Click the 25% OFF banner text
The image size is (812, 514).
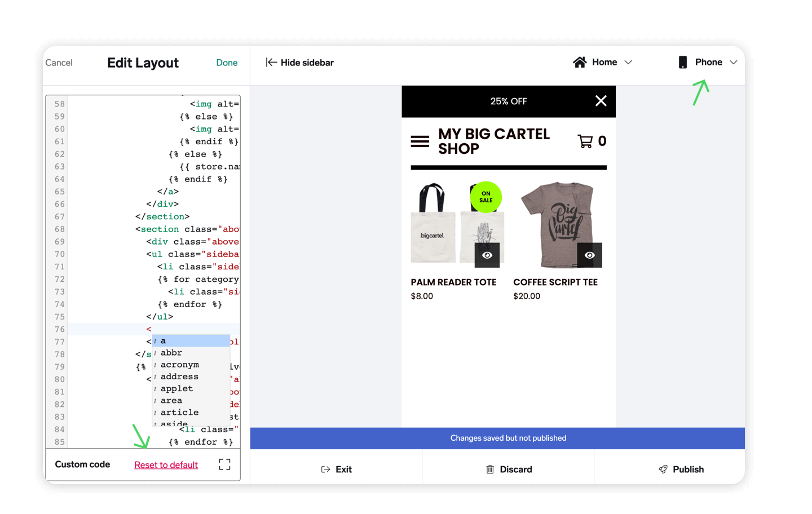tap(509, 101)
